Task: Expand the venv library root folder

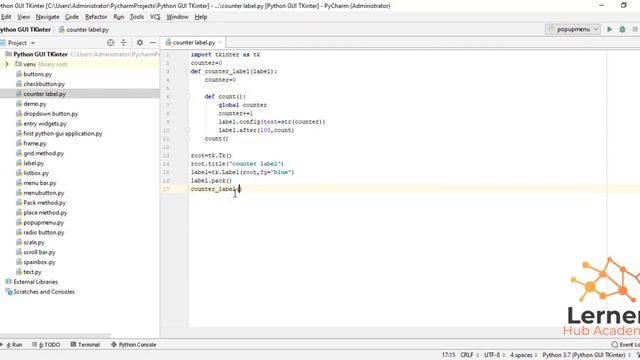Action: click(x=7, y=64)
